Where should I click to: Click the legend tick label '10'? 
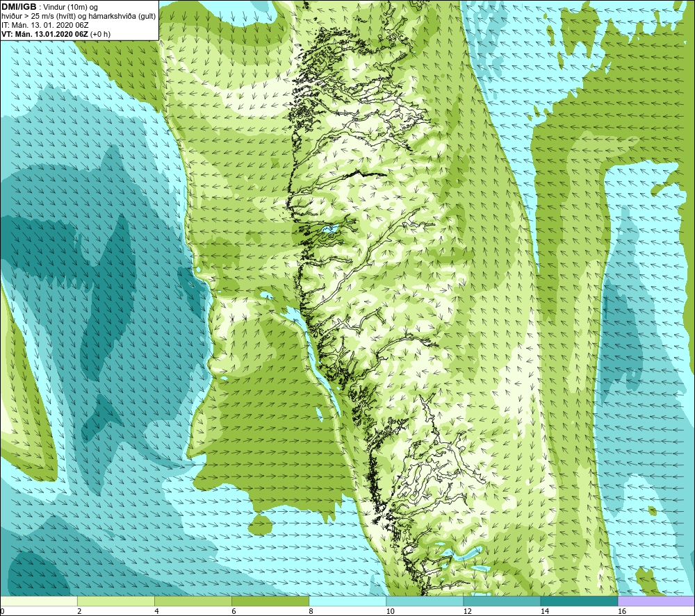pyautogui.click(x=390, y=611)
